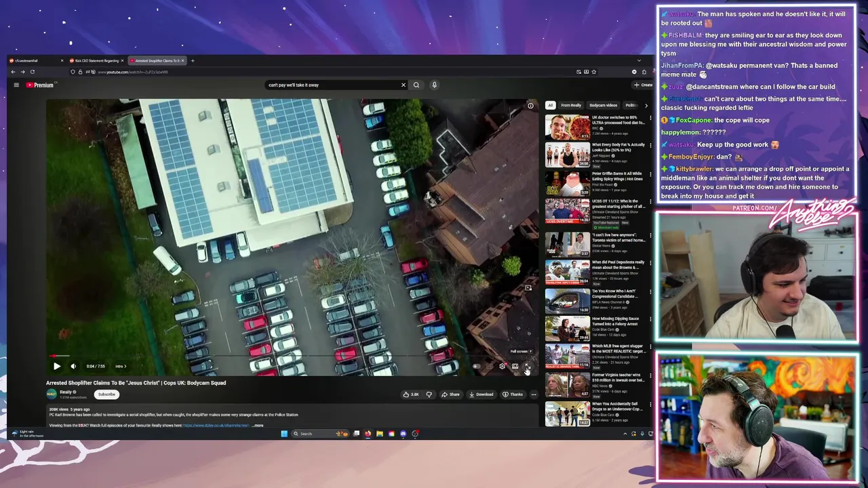868x488 pixels.
Task: Open options for Peter Griffin video
Action: (x=649, y=174)
